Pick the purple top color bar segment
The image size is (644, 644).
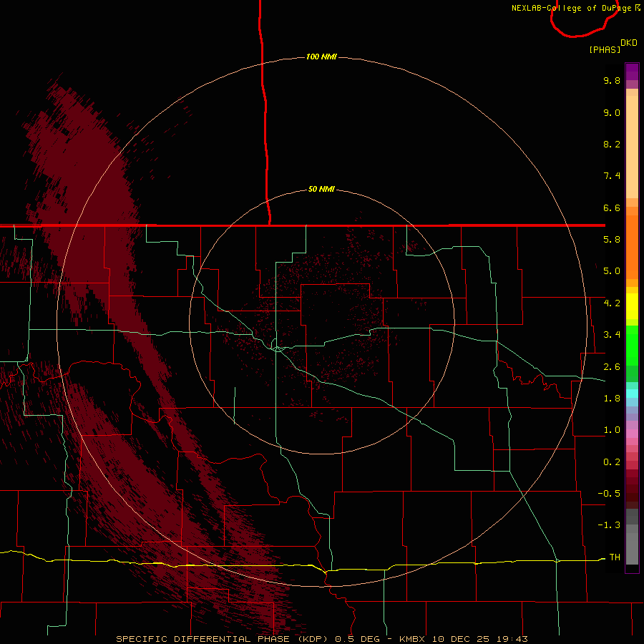(x=632, y=72)
